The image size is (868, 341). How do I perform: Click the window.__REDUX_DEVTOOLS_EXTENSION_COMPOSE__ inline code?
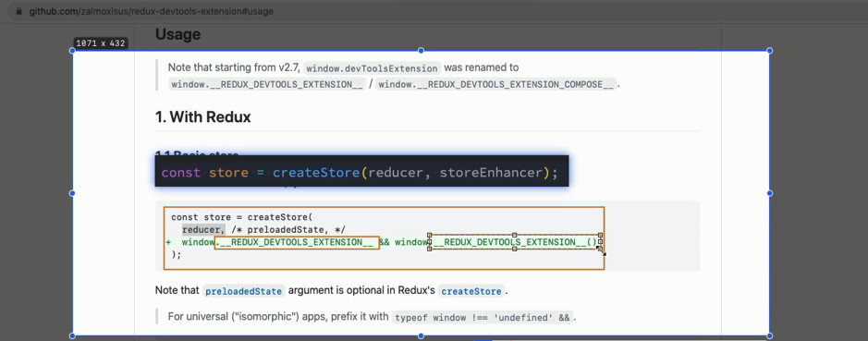click(x=495, y=84)
